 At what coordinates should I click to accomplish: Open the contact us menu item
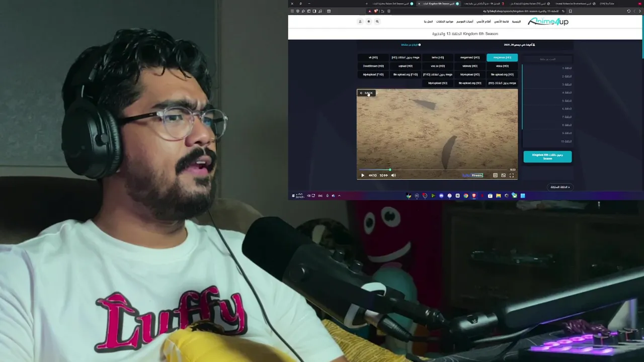[x=428, y=22]
